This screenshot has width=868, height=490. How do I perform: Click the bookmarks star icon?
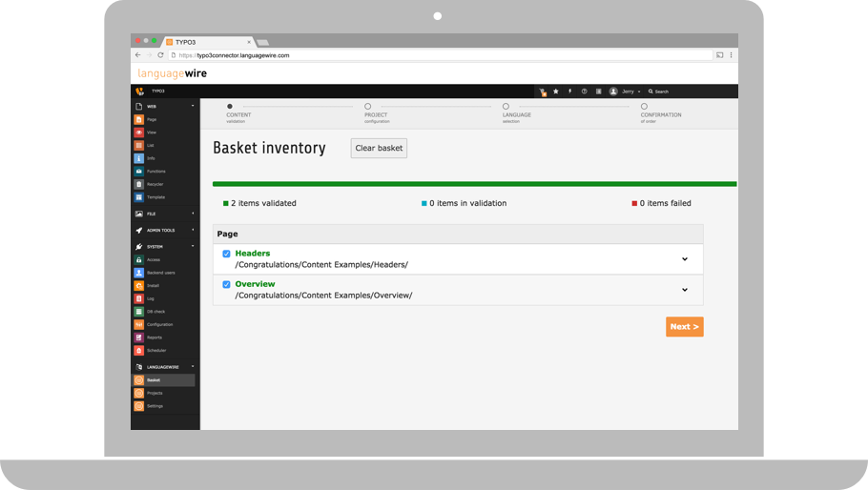click(x=556, y=92)
